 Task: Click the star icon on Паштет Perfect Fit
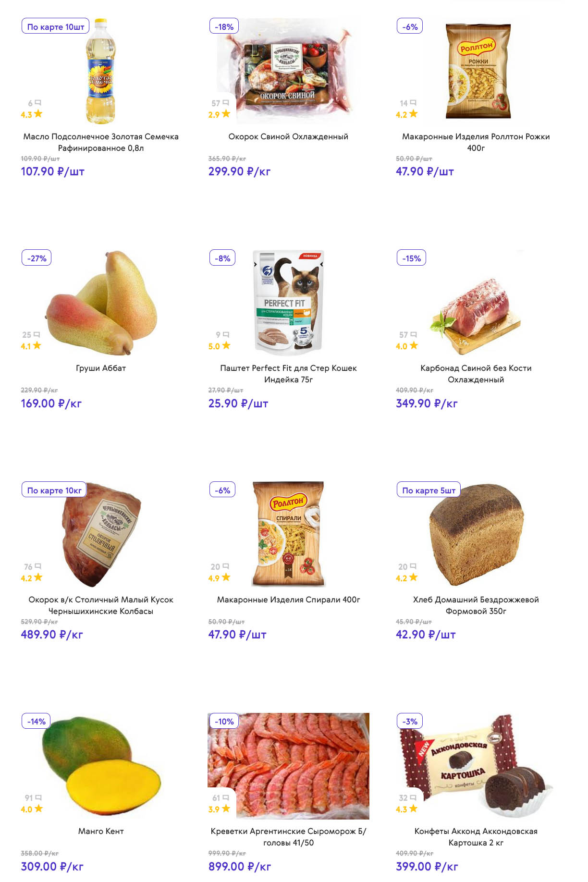[226, 345]
